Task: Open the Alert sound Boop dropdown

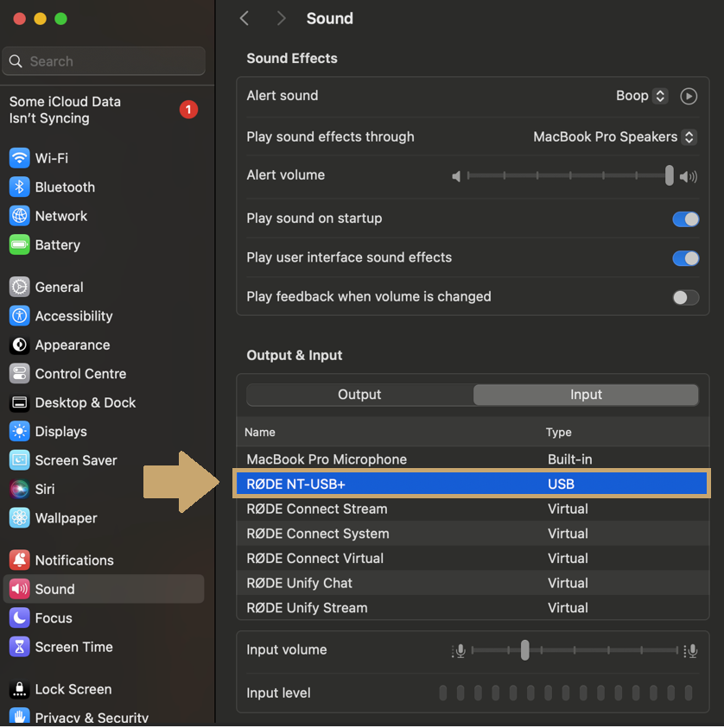Action: pyautogui.click(x=641, y=96)
